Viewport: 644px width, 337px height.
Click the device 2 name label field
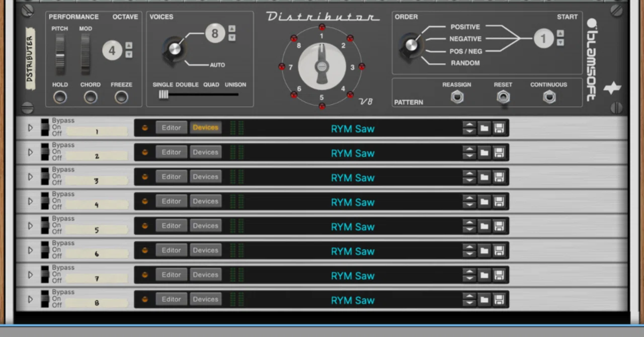pos(97,156)
